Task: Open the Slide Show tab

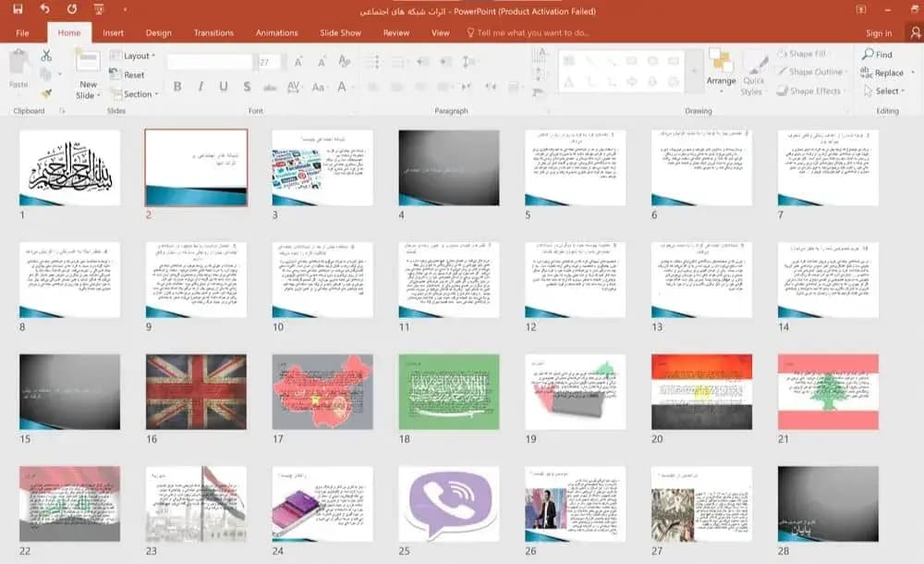Action: [341, 33]
